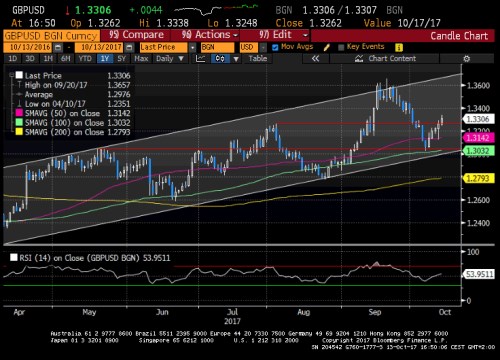Viewport: 500px width, 360px height.
Task: Click the red down arrow beside GBPUSD price
Action: (67, 10)
